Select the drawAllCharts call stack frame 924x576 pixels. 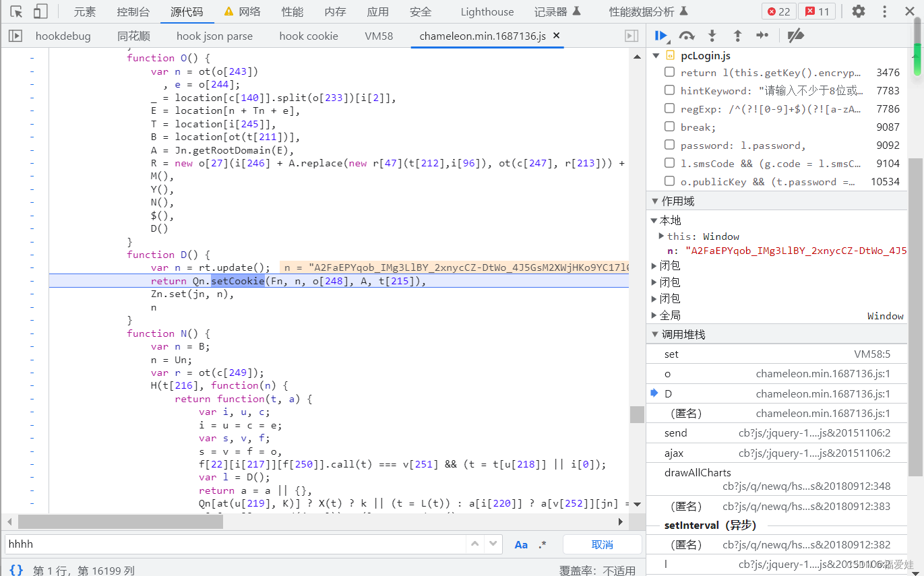pos(777,479)
